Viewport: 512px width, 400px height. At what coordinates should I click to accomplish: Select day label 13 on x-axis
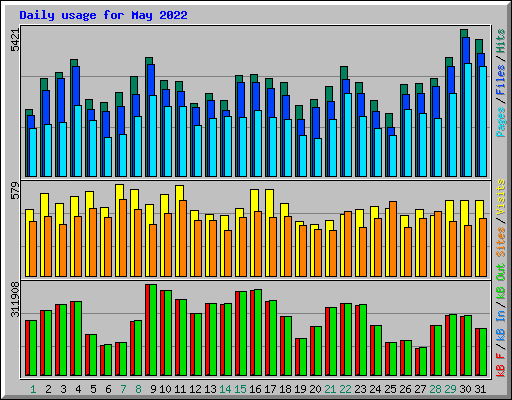(210, 389)
